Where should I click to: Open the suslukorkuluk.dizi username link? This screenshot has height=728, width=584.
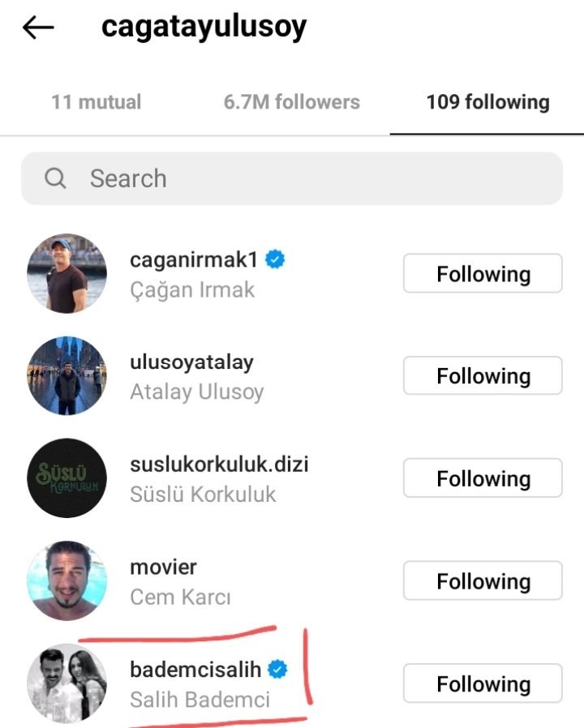pyautogui.click(x=219, y=465)
